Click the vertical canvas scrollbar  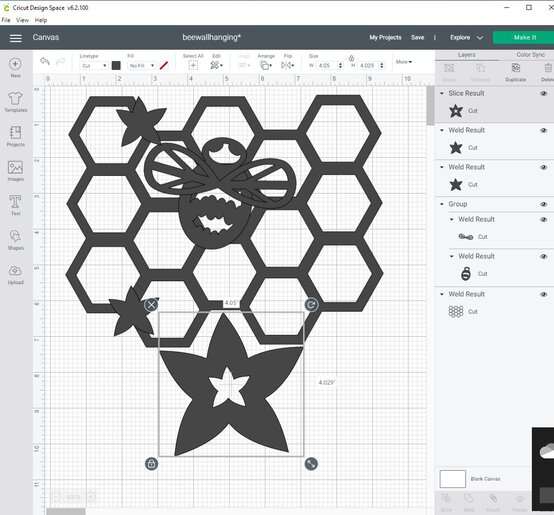pyautogui.click(x=430, y=105)
